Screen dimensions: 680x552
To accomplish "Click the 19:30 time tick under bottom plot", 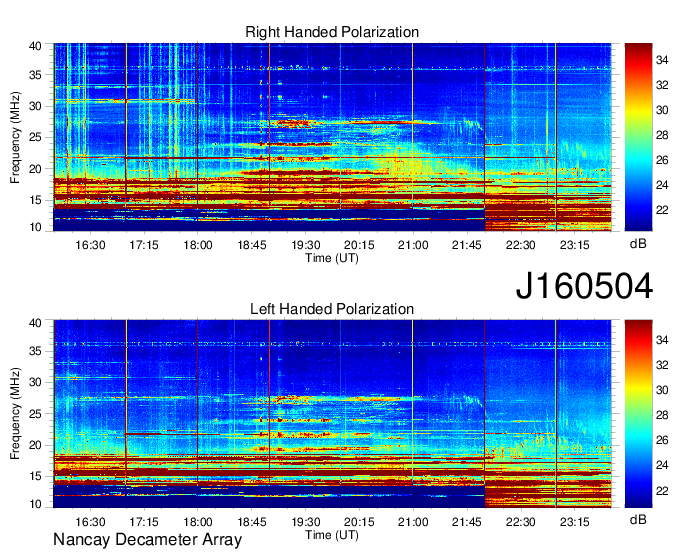I will (x=305, y=522).
